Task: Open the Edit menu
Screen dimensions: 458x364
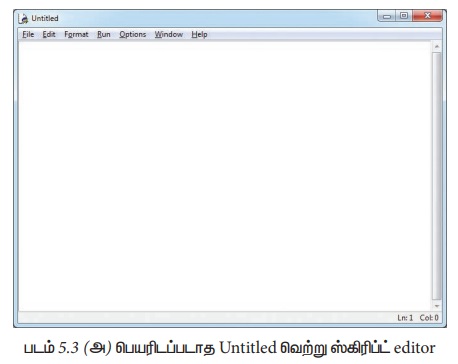Action: 49,34
